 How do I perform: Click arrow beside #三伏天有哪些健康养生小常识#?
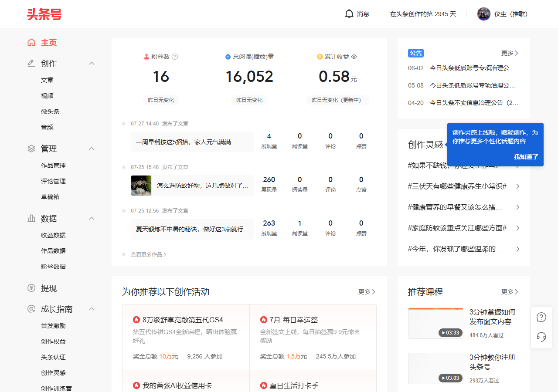tap(518, 186)
